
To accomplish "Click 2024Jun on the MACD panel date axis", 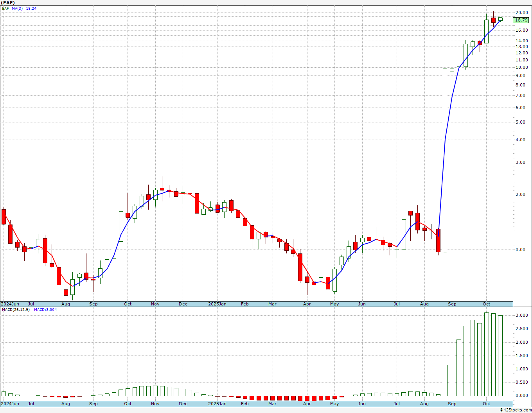I will pos(10,404).
